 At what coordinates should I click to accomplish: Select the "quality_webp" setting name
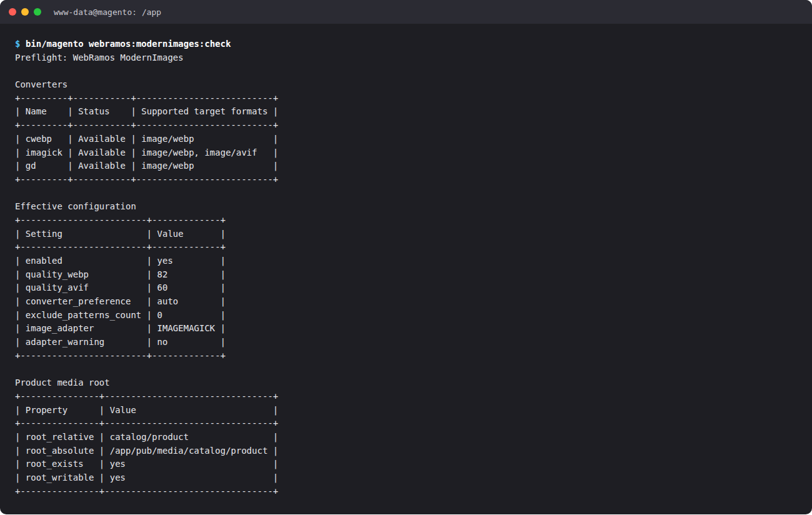(x=57, y=274)
